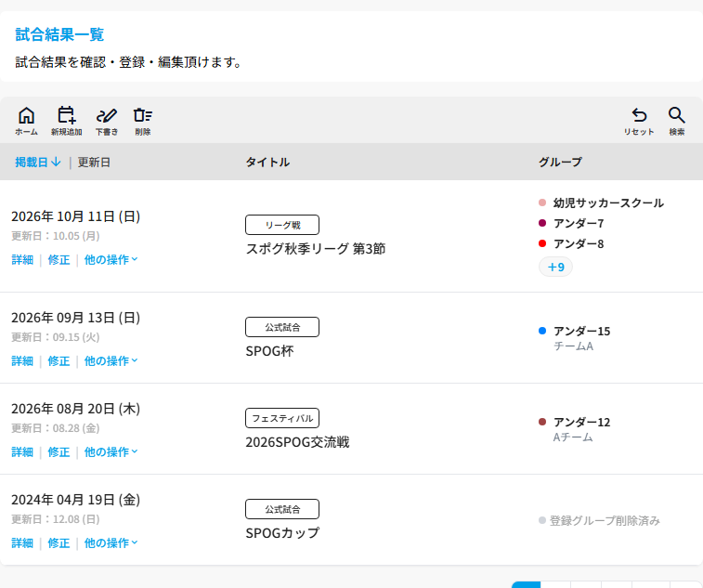Viewport: 703px width, 588px height.
Task: Expand 他の操作 for SPOGカップ
Action: 111,543
